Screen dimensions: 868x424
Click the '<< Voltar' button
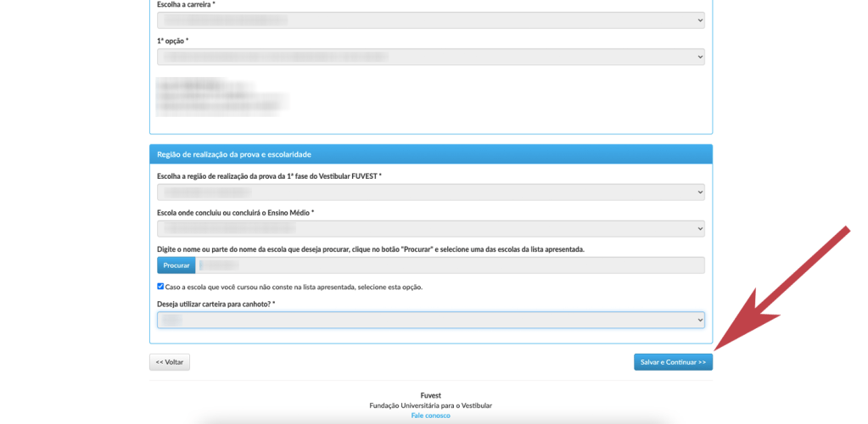pos(170,362)
